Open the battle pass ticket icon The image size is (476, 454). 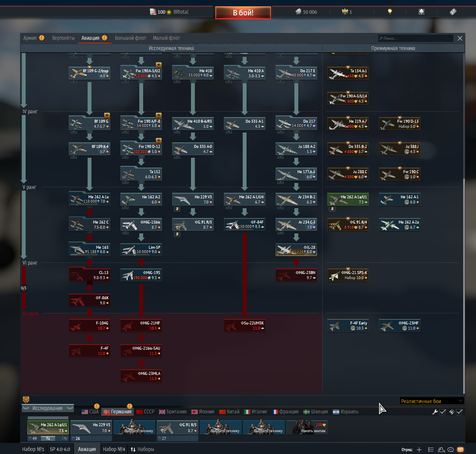point(453,12)
